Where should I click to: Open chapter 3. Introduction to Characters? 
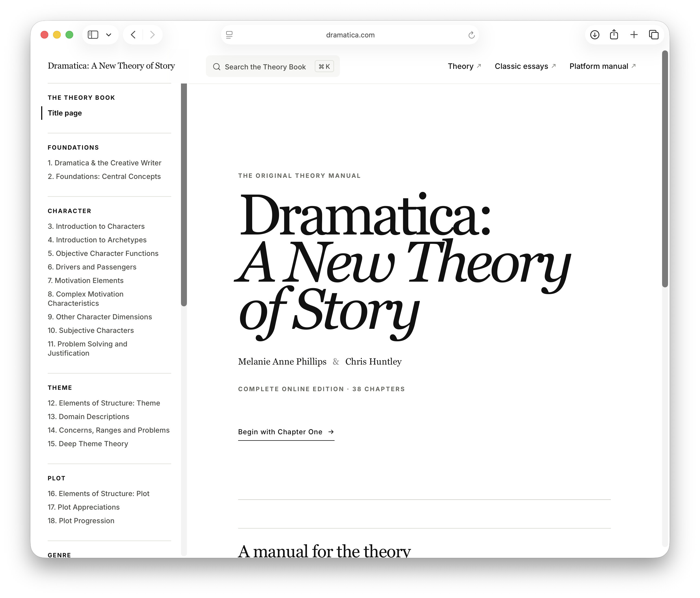96,226
